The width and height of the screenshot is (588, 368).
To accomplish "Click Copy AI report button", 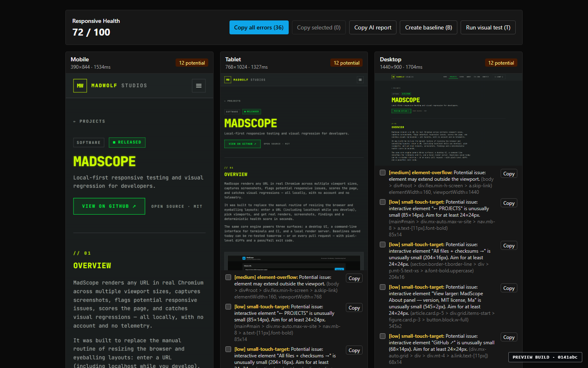I will (x=373, y=27).
